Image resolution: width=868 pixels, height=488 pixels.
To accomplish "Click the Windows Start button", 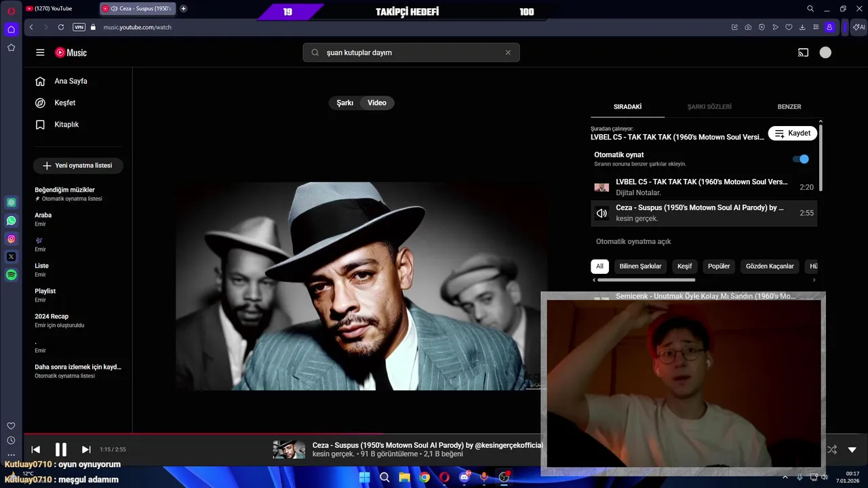I will [364, 477].
